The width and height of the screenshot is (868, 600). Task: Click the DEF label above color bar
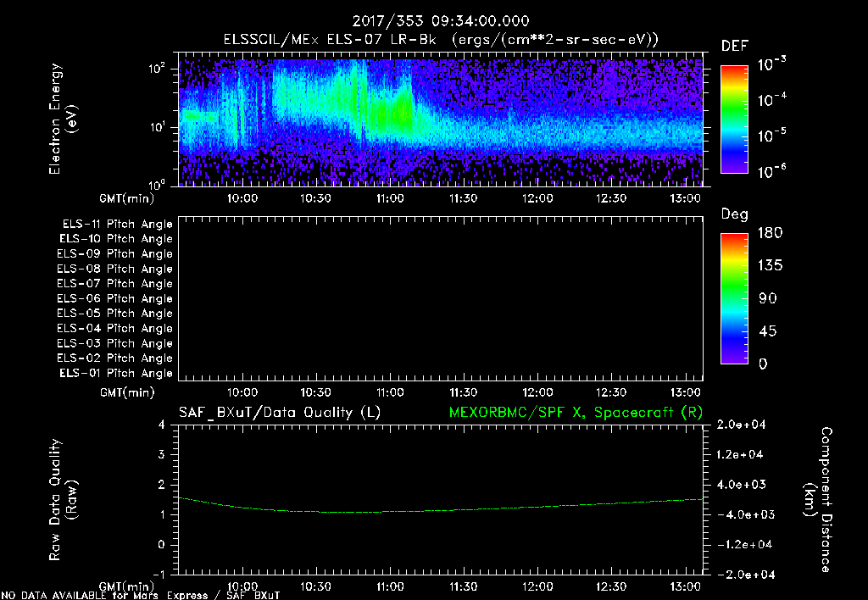point(735,47)
